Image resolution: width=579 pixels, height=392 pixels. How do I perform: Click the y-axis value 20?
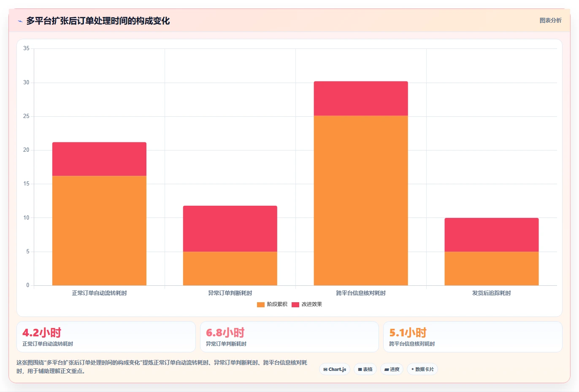pos(26,150)
